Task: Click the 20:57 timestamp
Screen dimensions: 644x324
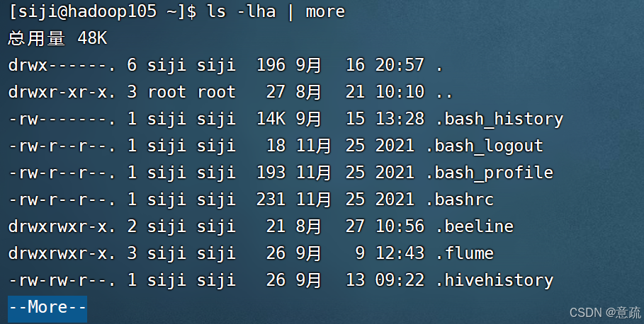Action: coord(400,65)
